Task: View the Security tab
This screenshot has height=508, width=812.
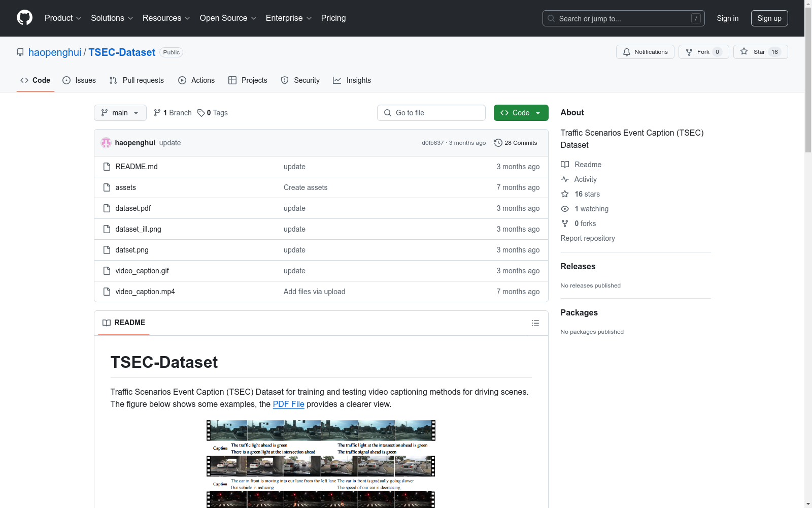Action: [300, 80]
